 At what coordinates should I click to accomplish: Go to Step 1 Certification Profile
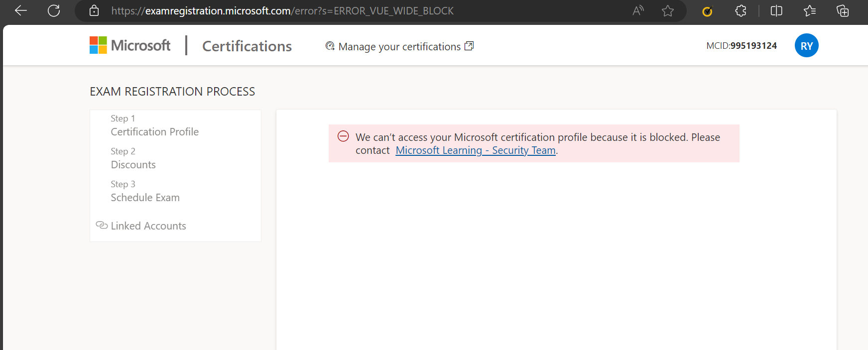tap(154, 131)
